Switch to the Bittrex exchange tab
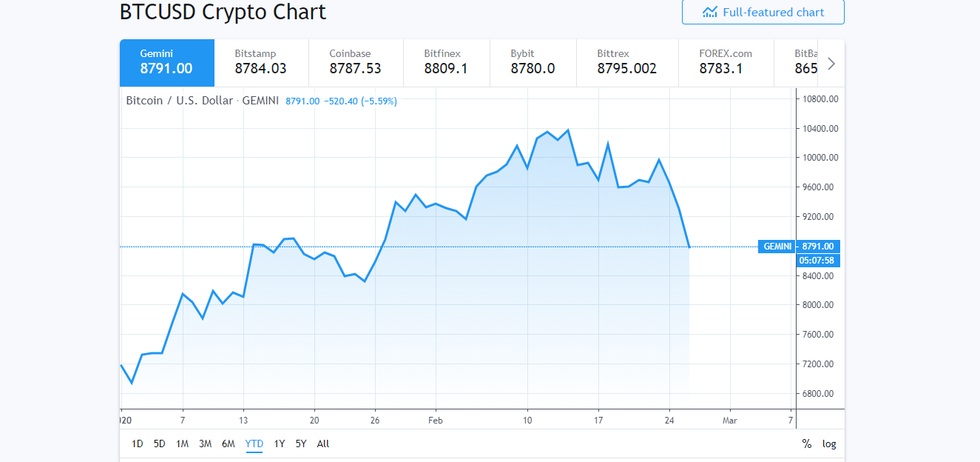 click(x=626, y=63)
